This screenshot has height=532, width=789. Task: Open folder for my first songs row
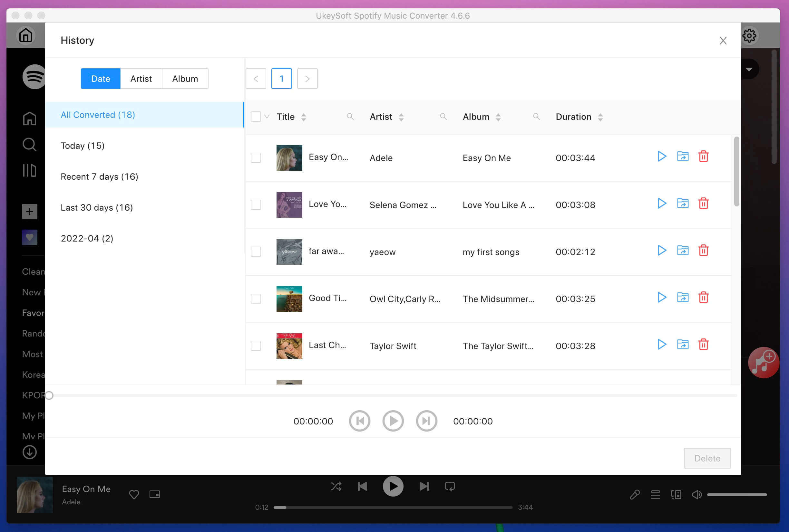click(683, 251)
